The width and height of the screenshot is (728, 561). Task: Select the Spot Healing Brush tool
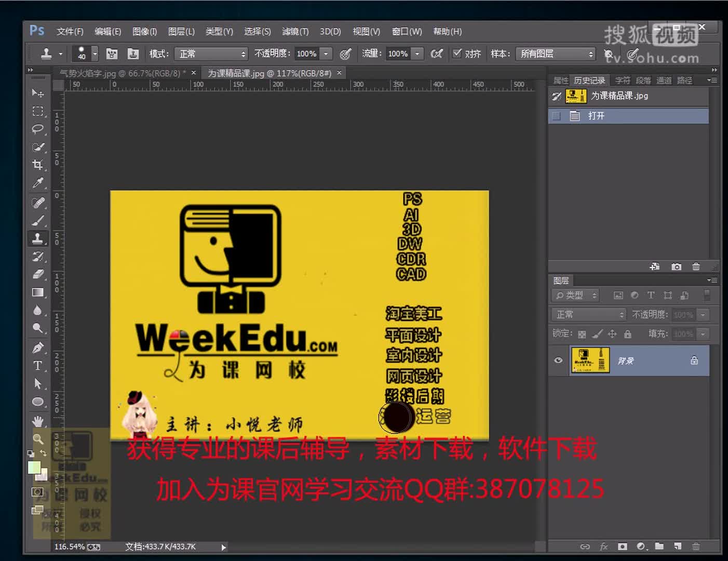tap(37, 203)
